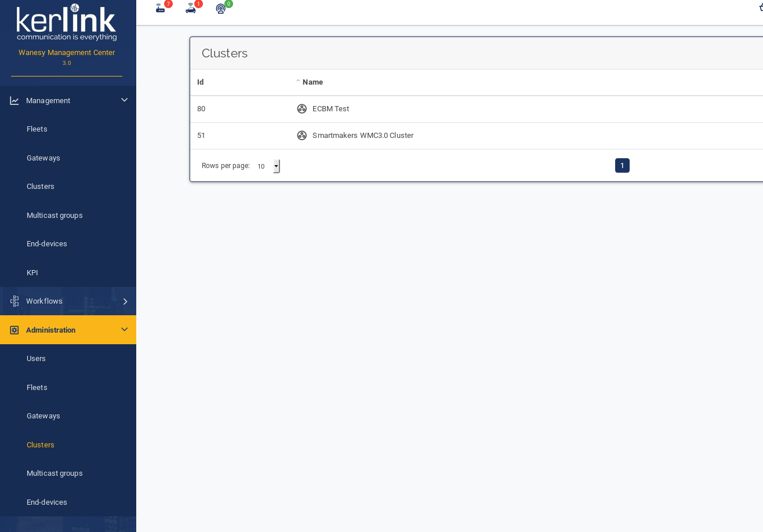Open End-devices under Management
Screen dimensions: 763x532
pos(47,244)
